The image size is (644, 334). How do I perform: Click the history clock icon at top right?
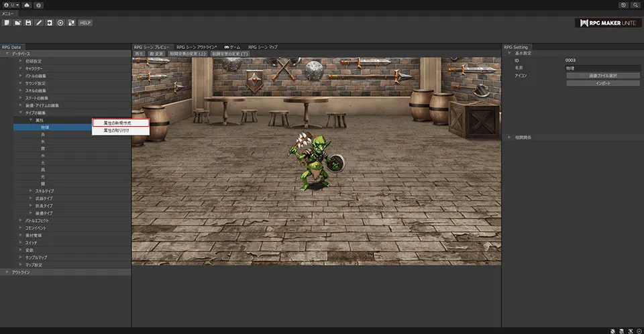click(624, 5)
